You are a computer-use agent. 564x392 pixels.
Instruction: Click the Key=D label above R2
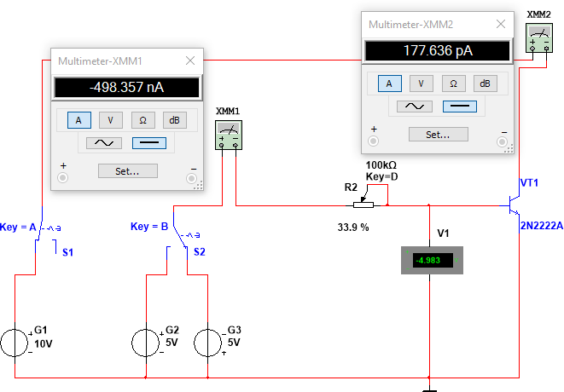pyautogui.click(x=381, y=176)
